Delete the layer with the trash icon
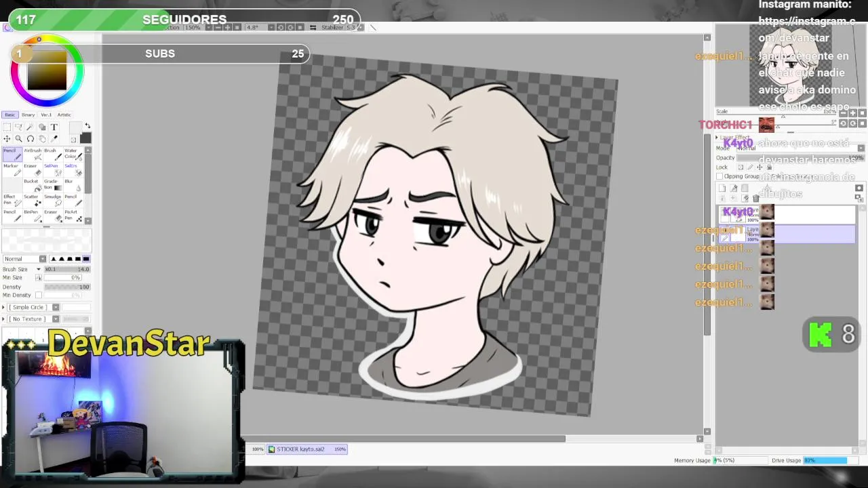 tap(756, 198)
